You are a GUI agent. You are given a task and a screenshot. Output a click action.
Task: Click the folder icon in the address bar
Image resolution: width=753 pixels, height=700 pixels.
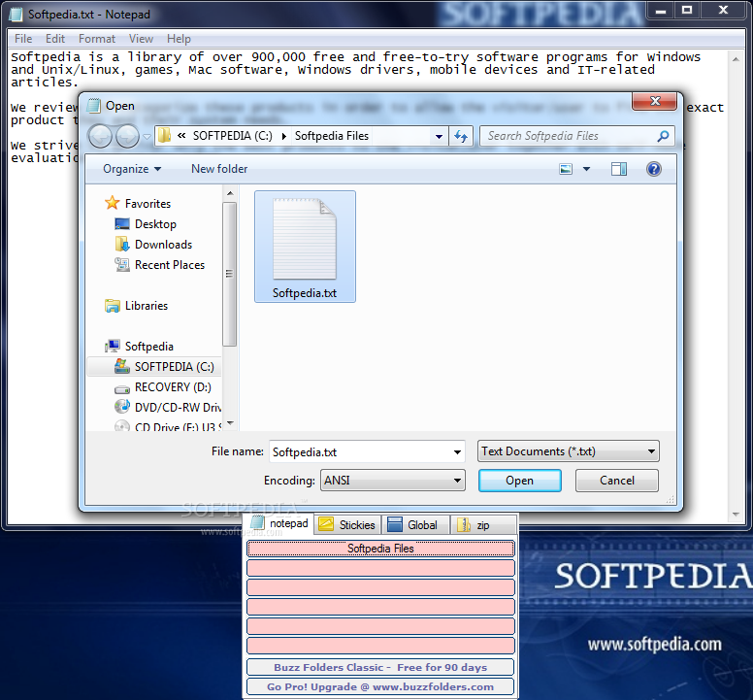pos(165,136)
